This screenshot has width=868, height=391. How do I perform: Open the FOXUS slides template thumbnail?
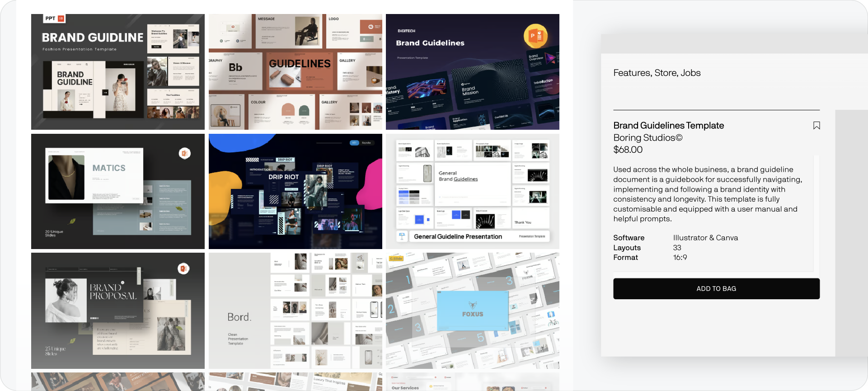pyautogui.click(x=473, y=311)
